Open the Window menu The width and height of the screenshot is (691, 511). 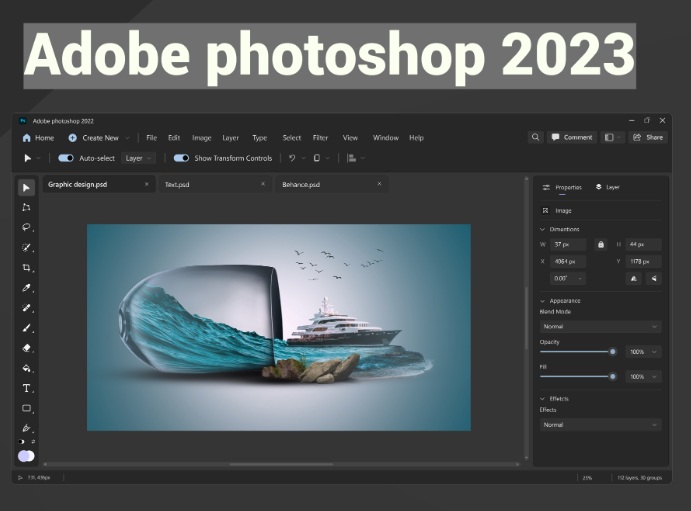[x=386, y=138]
